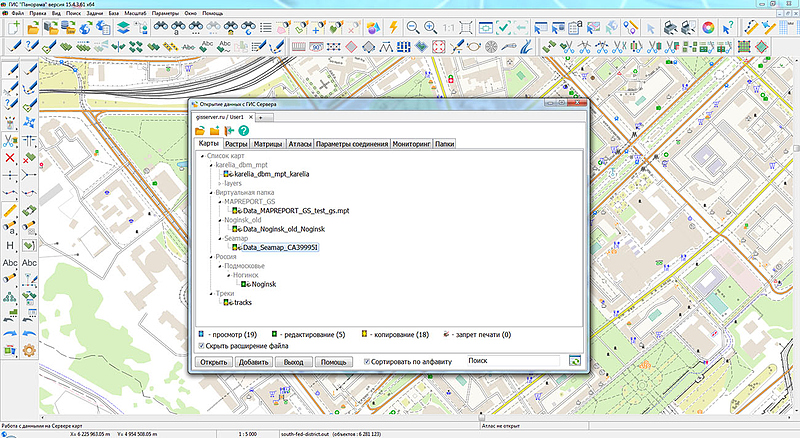Screen dimensions: 800x438
Task: Select the scissors cut tool in left toolbar
Action: pos(10,140)
